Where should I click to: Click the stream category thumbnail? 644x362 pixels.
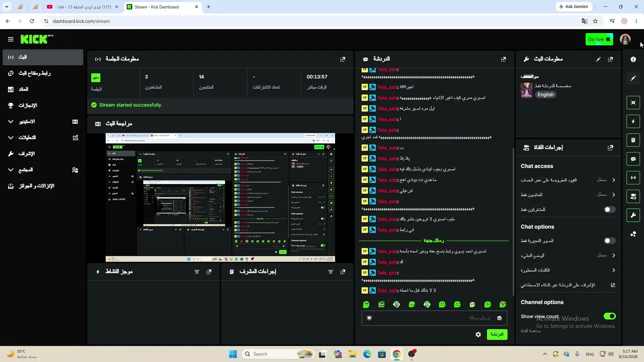click(526, 90)
